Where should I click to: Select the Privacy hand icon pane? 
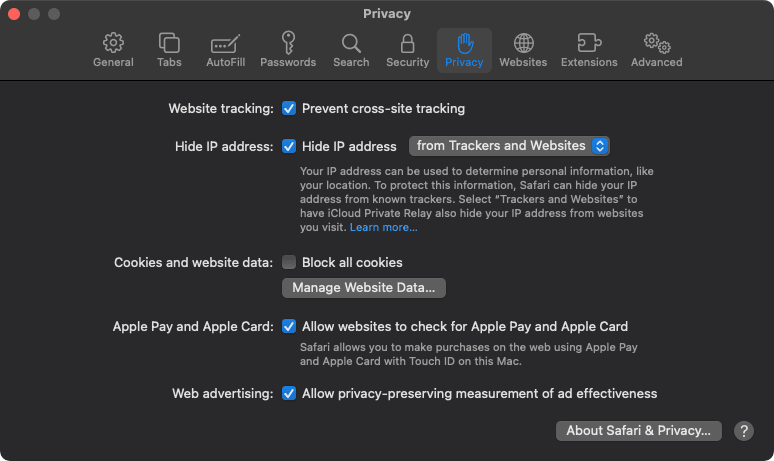(464, 50)
